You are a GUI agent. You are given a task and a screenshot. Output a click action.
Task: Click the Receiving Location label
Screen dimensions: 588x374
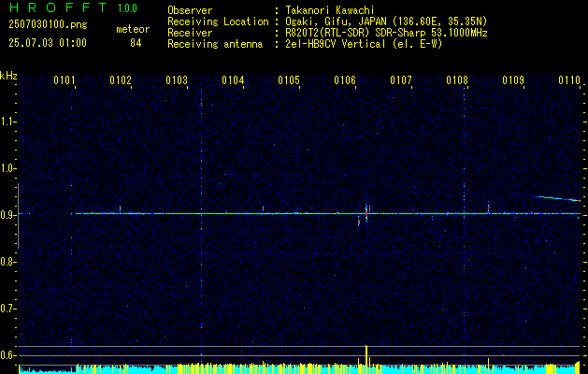click(218, 22)
